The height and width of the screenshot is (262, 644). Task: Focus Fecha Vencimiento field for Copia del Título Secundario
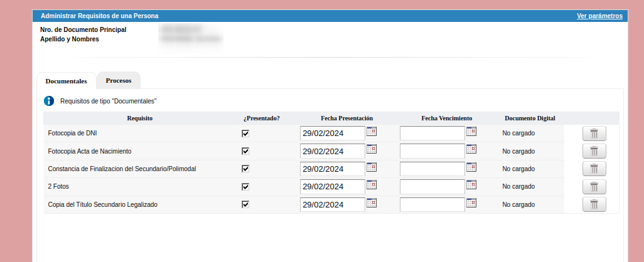click(432, 204)
